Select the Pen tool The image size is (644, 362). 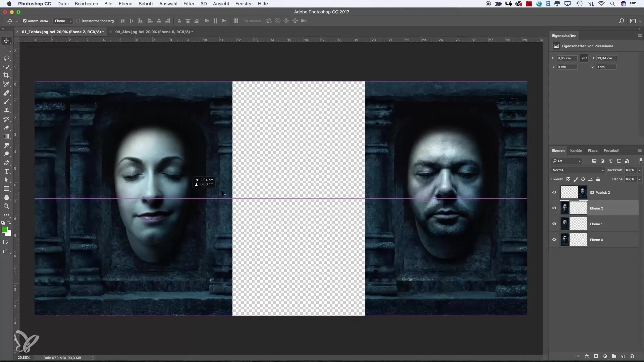[6, 163]
